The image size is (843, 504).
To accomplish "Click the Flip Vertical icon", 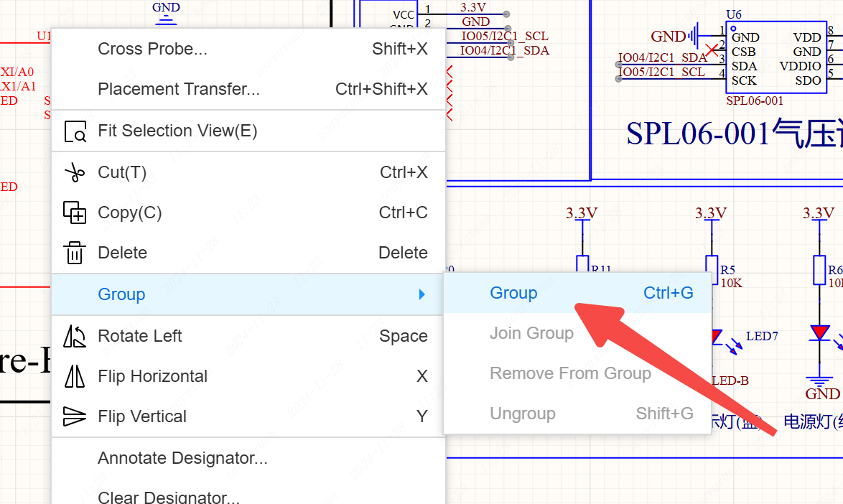I will tap(75, 416).
